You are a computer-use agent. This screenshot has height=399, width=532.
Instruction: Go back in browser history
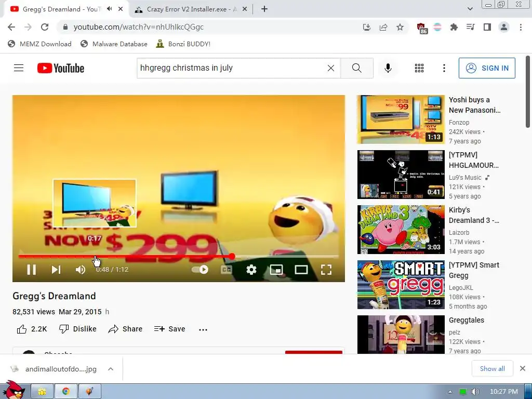(x=11, y=27)
